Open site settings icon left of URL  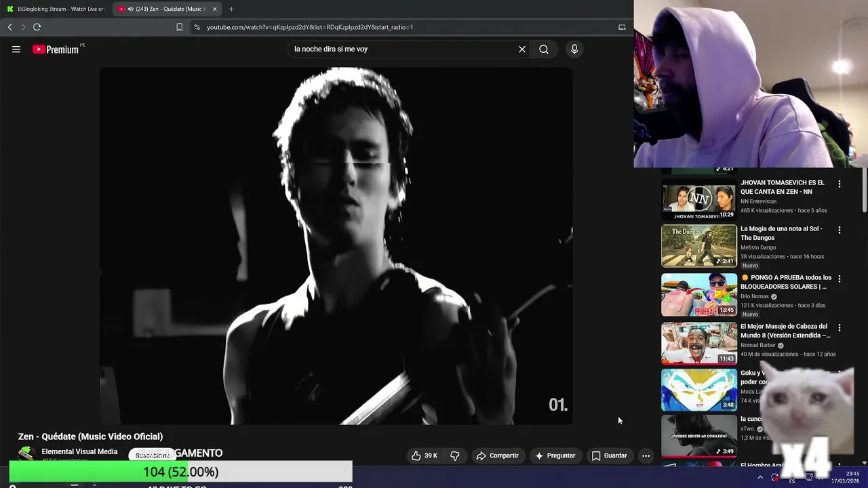[197, 27]
